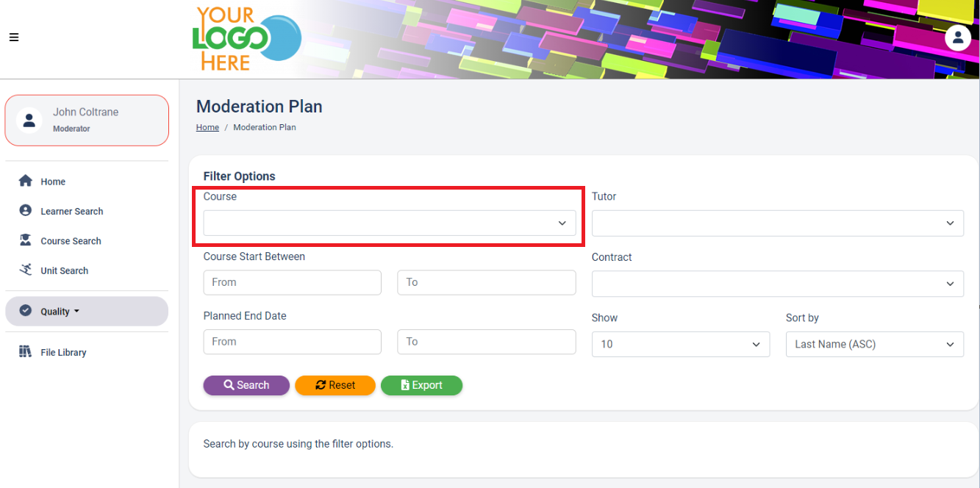The height and width of the screenshot is (488, 980).
Task: Click John Coltrane profile avatar icon
Action: point(29,121)
